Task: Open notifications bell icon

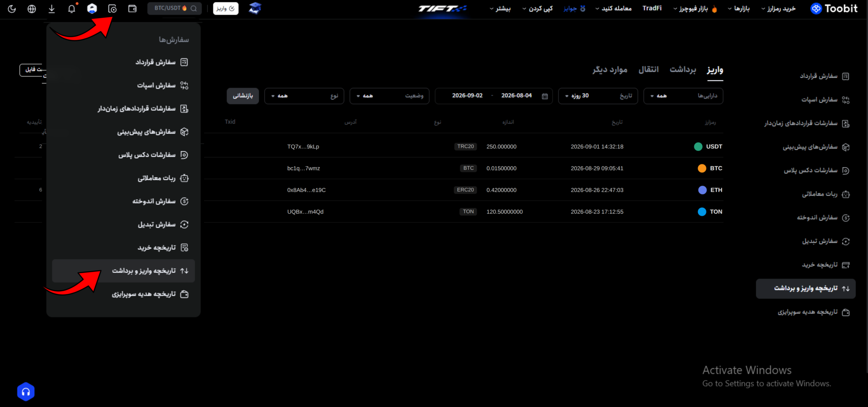Action: pyautogui.click(x=72, y=9)
